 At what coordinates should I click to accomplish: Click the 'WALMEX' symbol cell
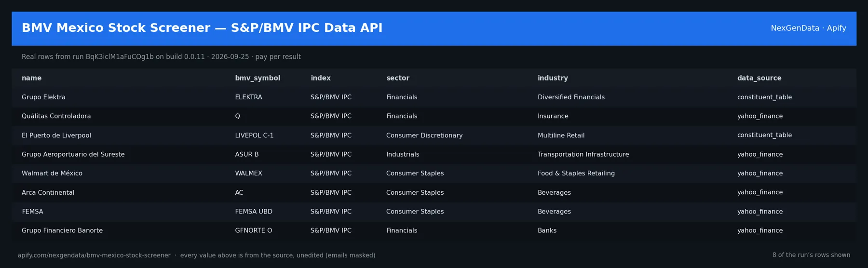248,173
